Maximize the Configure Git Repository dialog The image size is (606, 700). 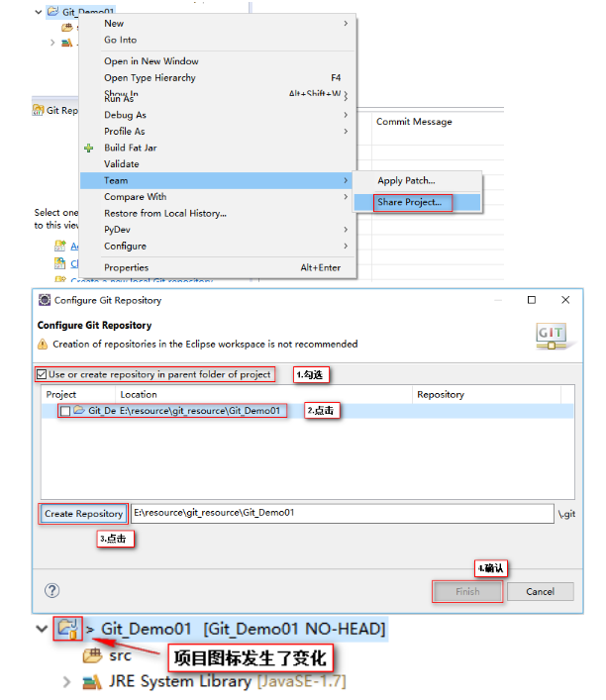point(532,300)
